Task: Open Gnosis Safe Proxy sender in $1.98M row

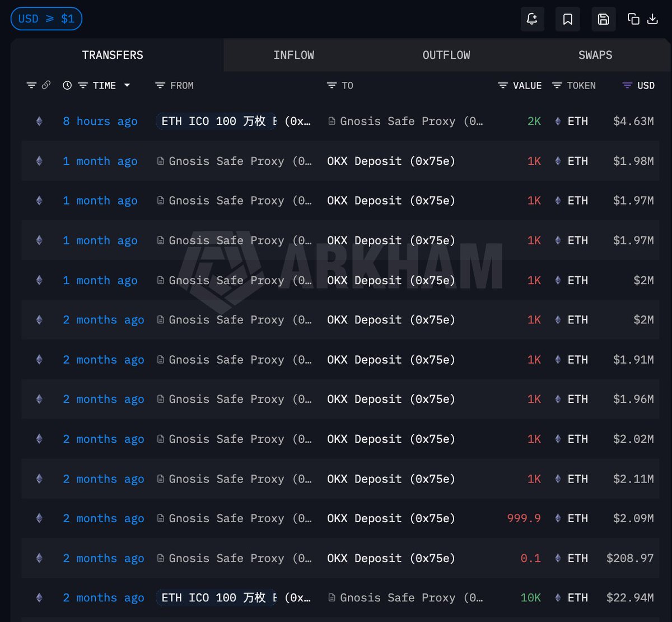Action: pos(234,161)
